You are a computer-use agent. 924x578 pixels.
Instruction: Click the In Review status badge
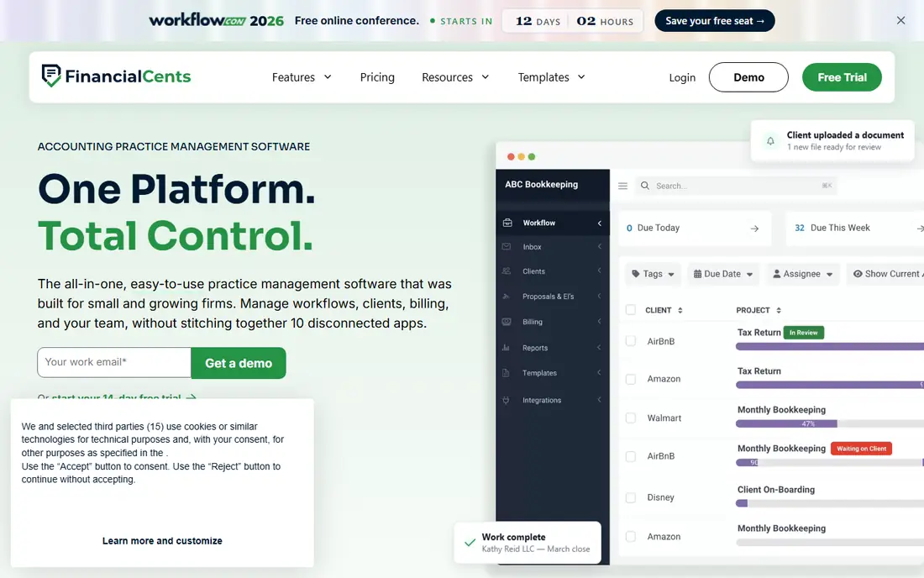click(803, 333)
